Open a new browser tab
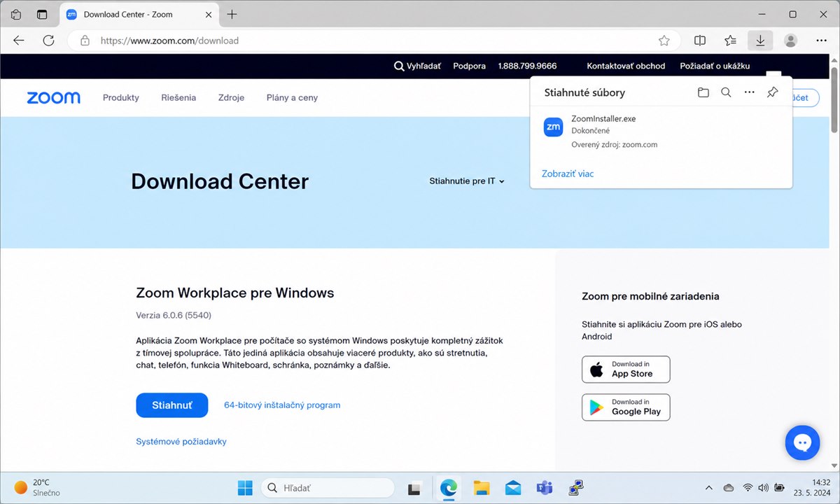 pyautogui.click(x=232, y=14)
